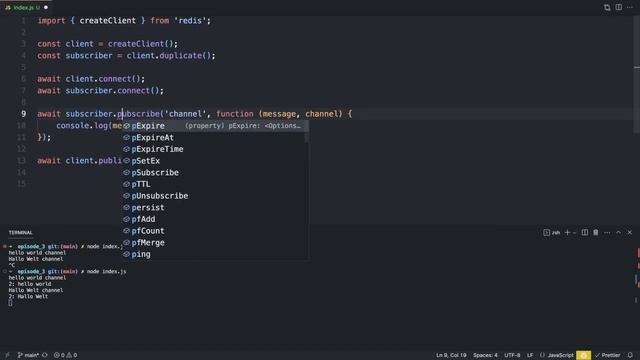
Task: Click the yellow highlighted status bar item
Action: [583, 355]
